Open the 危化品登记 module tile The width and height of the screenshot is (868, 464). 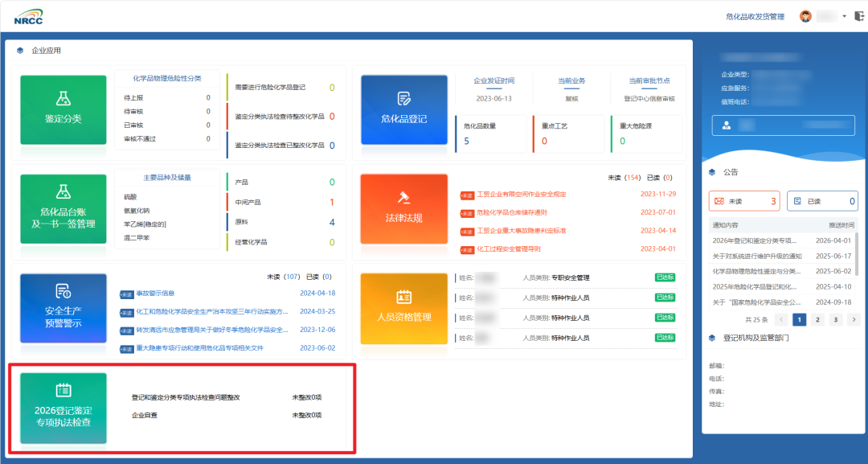click(404, 110)
